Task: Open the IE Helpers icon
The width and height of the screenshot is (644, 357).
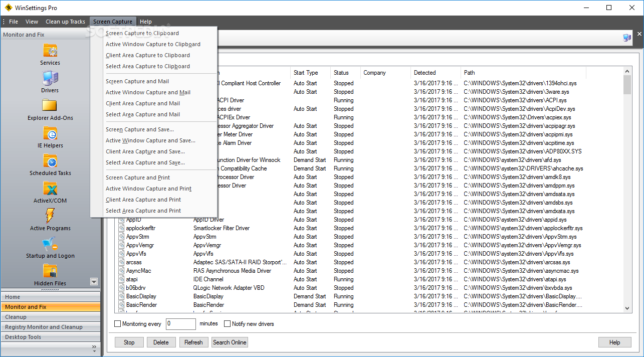Action: pyautogui.click(x=50, y=133)
